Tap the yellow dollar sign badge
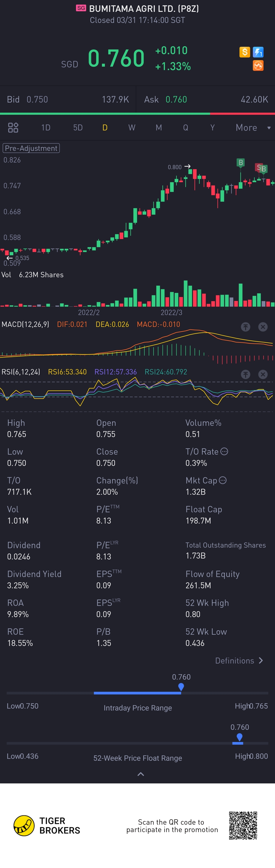The image size is (275, 868). point(245,52)
